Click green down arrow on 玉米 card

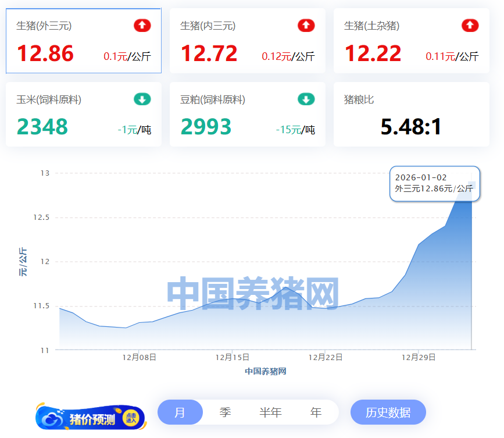pyautogui.click(x=142, y=99)
